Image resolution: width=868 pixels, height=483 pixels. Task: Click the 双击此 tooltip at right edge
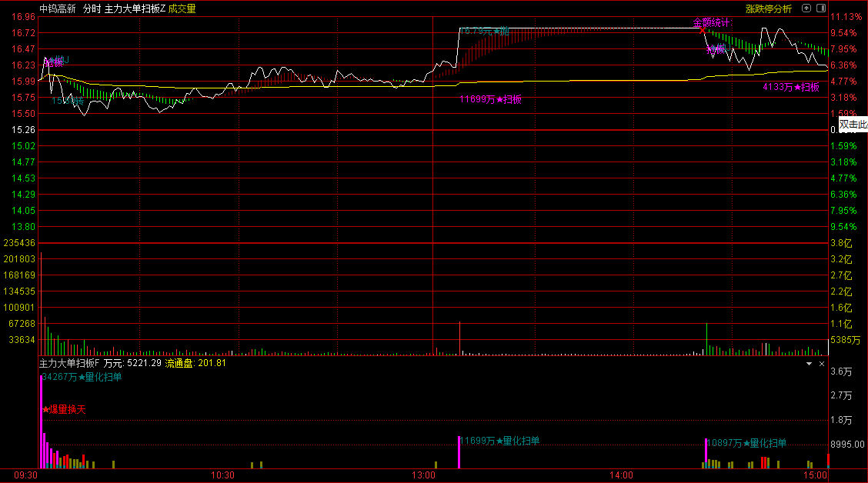pos(853,125)
